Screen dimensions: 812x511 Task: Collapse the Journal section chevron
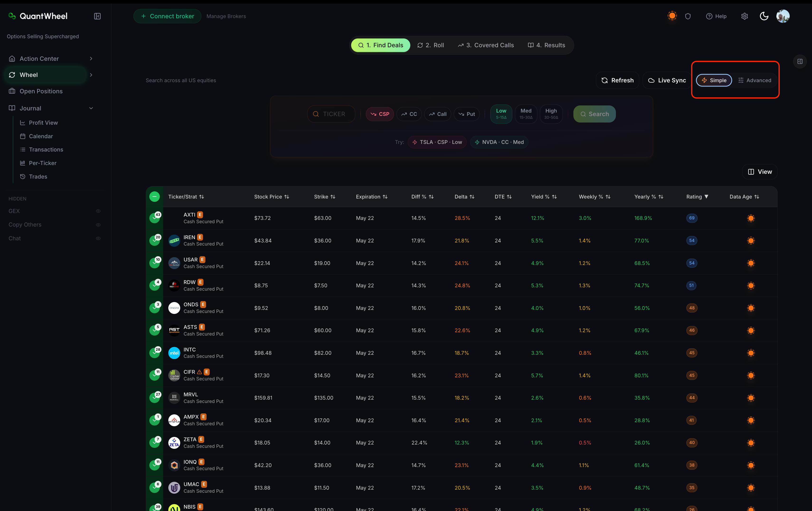coord(91,108)
